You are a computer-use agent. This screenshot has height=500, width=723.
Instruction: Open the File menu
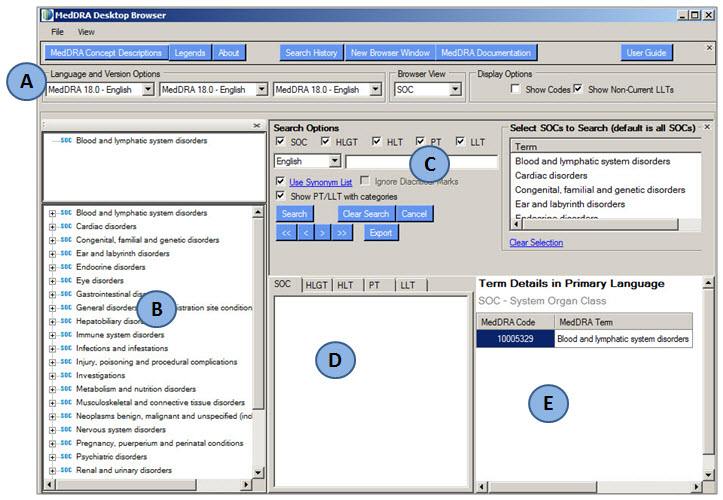click(58, 32)
